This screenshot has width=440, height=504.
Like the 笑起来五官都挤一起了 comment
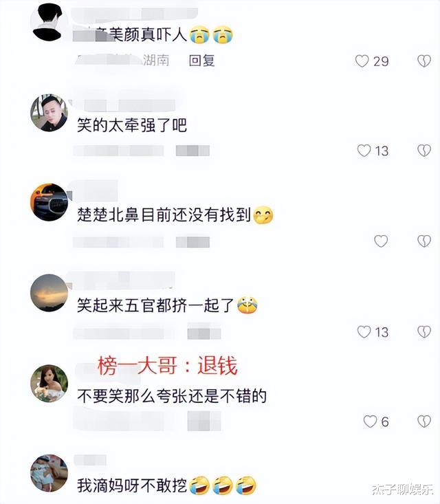coord(364,331)
